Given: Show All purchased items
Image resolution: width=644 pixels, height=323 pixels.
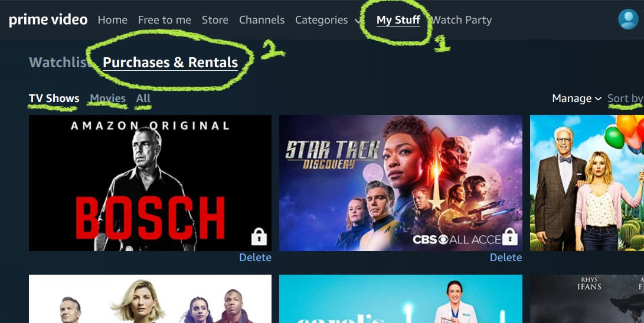Looking at the screenshot, I should (143, 98).
